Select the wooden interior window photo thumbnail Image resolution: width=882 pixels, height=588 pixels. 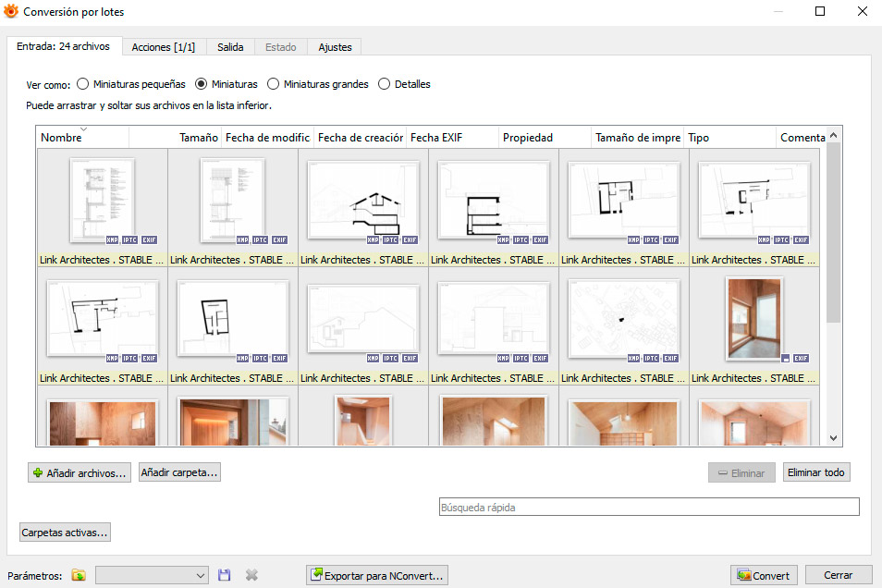pyautogui.click(x=753, y=317)
